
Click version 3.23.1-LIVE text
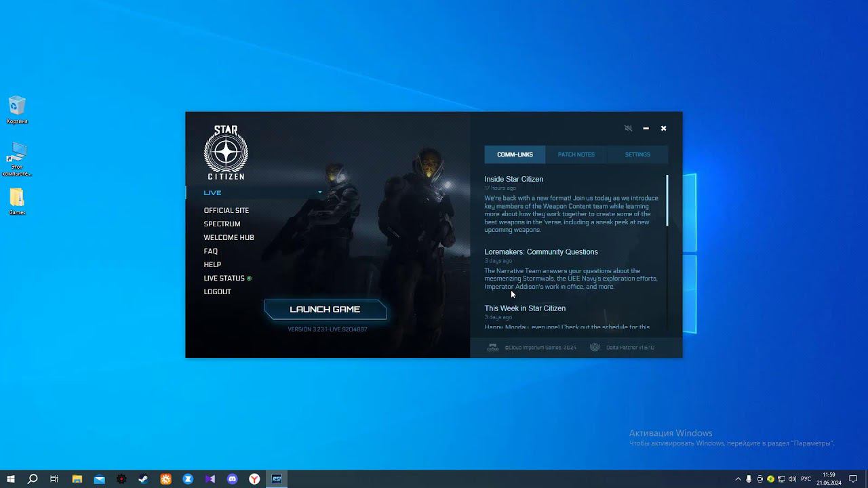coord(328,329)
